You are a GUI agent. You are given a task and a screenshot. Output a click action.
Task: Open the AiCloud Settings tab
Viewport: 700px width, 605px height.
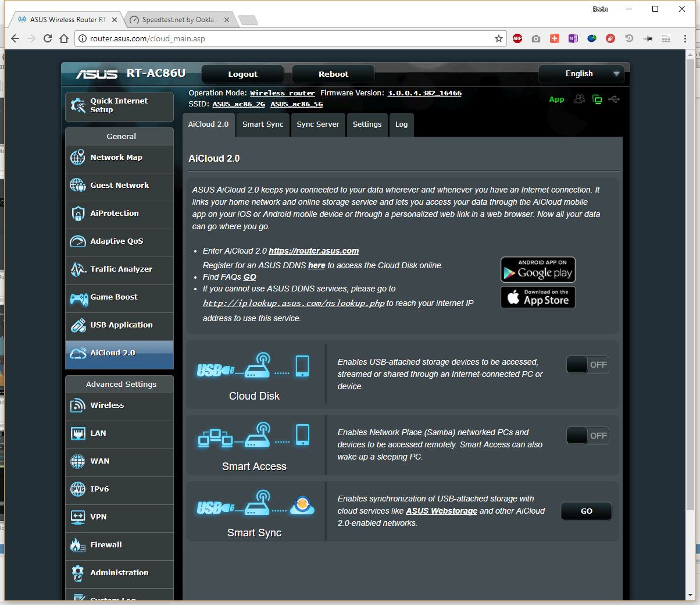click(x=367, y=124)
